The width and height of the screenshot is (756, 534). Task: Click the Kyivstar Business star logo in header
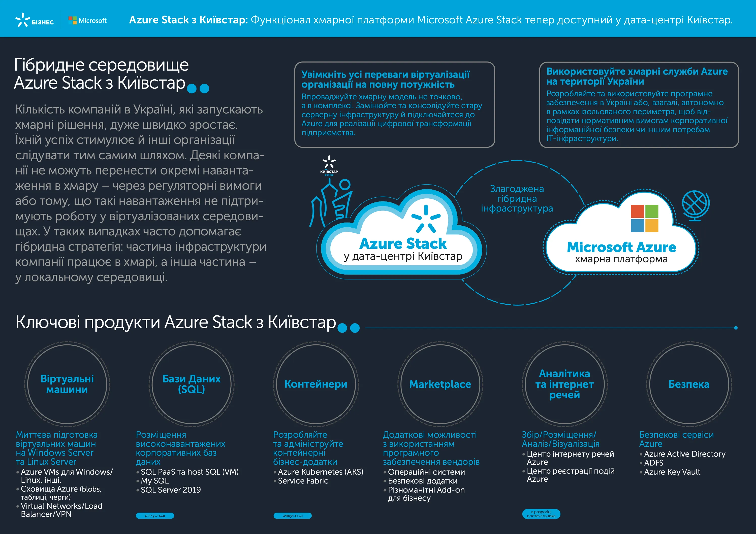pos(23,20)
